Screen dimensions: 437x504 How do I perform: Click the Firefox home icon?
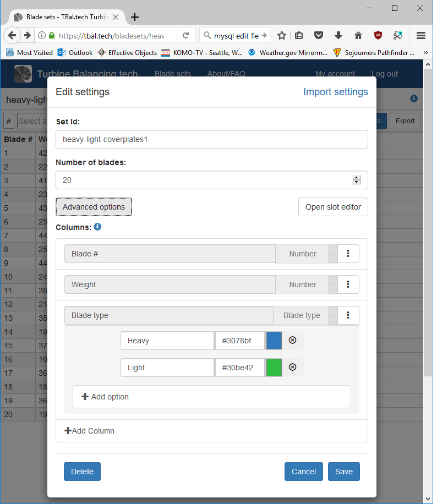[x=358, y=35]
